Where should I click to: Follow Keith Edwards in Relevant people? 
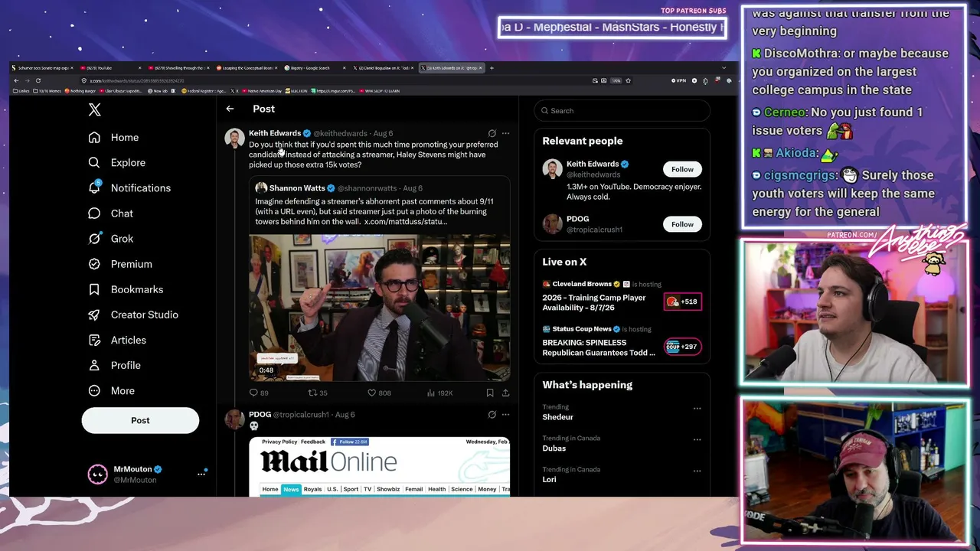pos(682,169)
